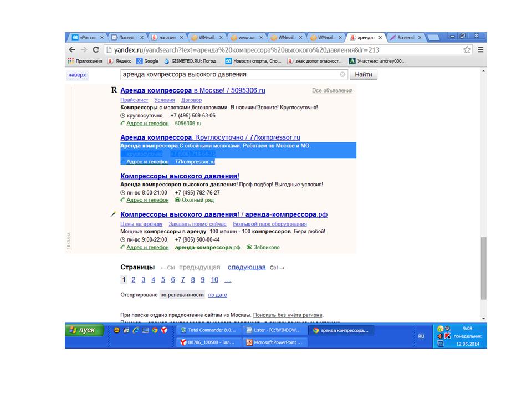The height and width of the screenshot is (399, 532).
Task: Switch to Microsoft PowerPoint taskbar button
Action: click(275, 342)
